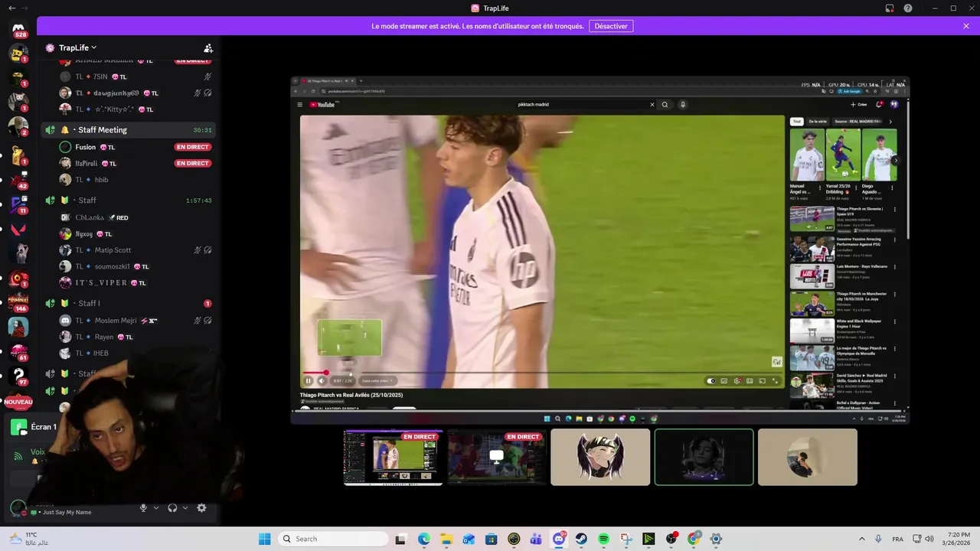The height and width of the screenshot is (551, 980).
Task: Open microphone input options arrow
Action: 156,508
